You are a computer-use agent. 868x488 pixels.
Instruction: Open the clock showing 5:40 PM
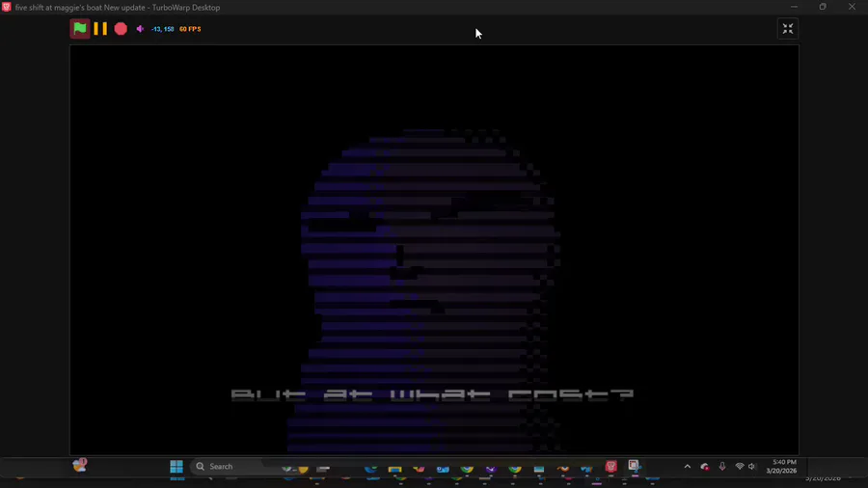tap(781, 467)
